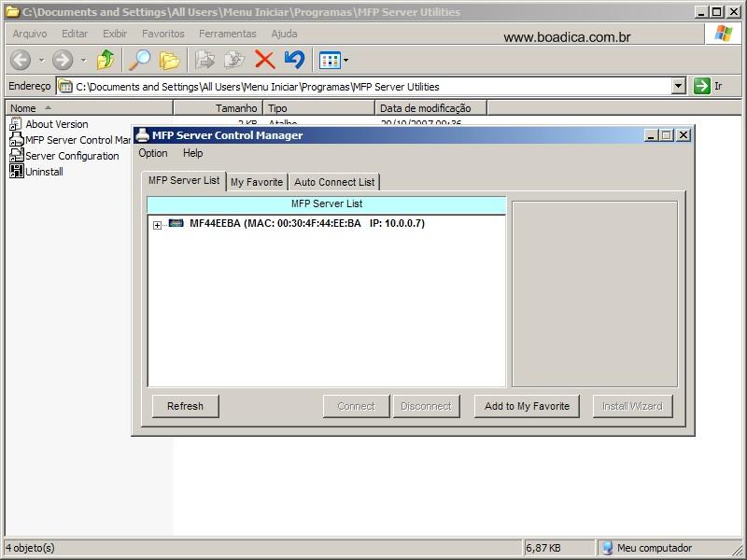Image resolution: width=747 pixels, height=560 pixels.
Task: Close the MFP Server Control Manager window
Action: coord(684,135)
